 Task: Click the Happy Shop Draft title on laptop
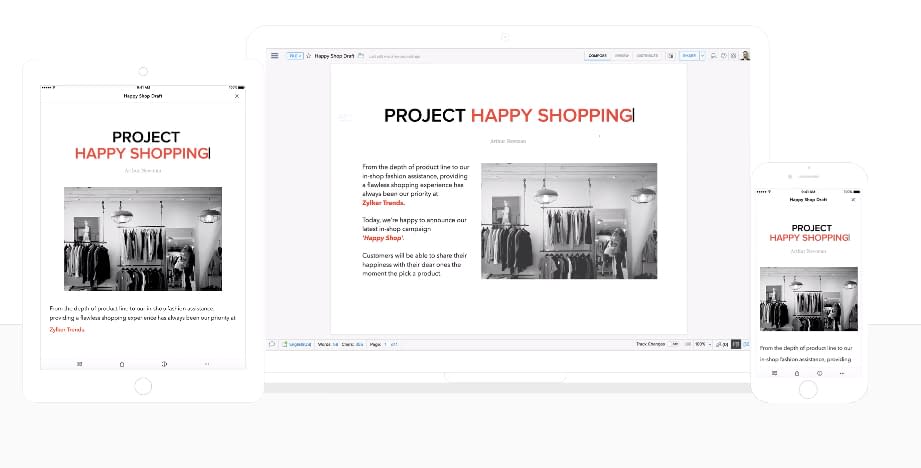334,56
